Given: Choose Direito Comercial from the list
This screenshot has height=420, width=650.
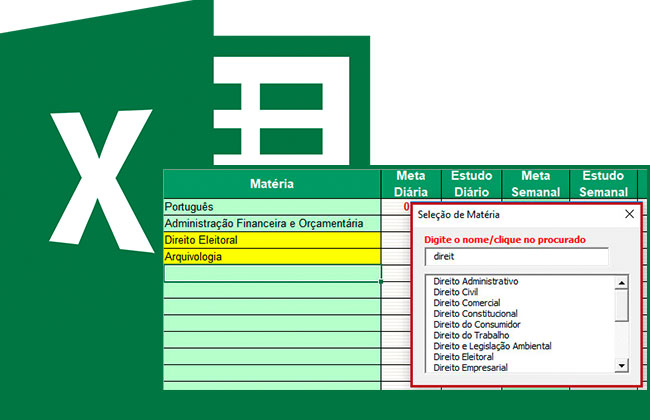Looking at the screenshot, I should coord(466,303).
